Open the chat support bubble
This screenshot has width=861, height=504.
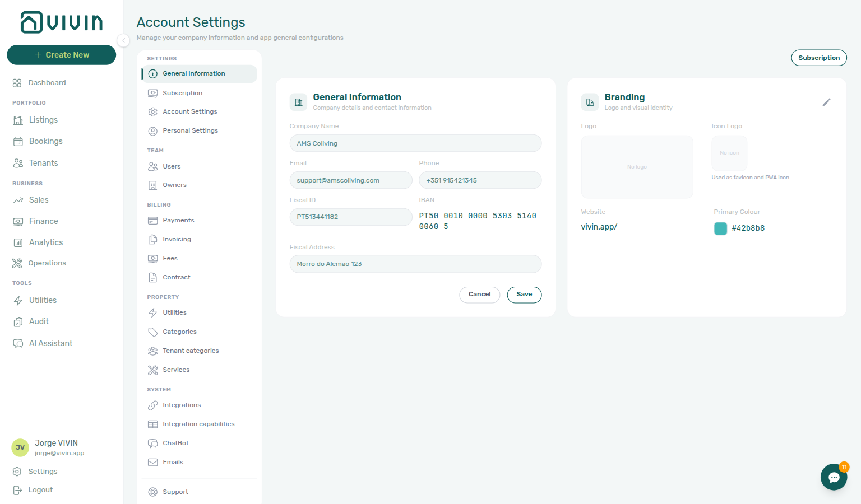tap(834, 477)
